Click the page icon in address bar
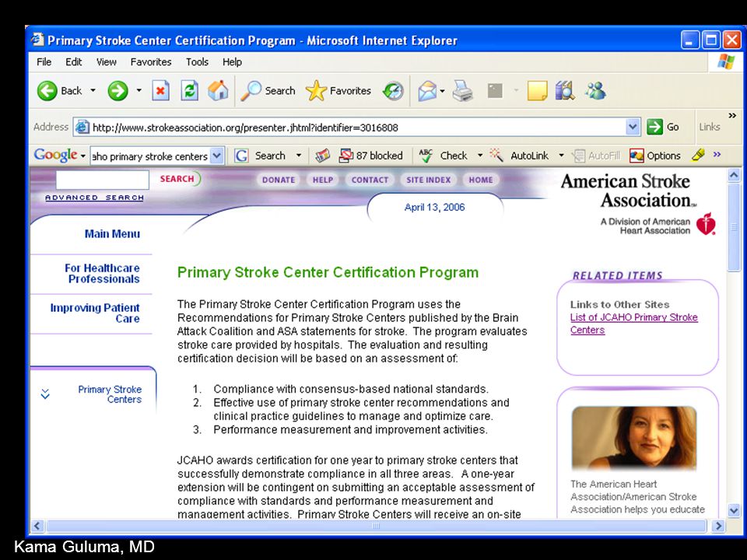Image resolution: width=747 pixels, height=560 pixels. click(x=82, y=127)
